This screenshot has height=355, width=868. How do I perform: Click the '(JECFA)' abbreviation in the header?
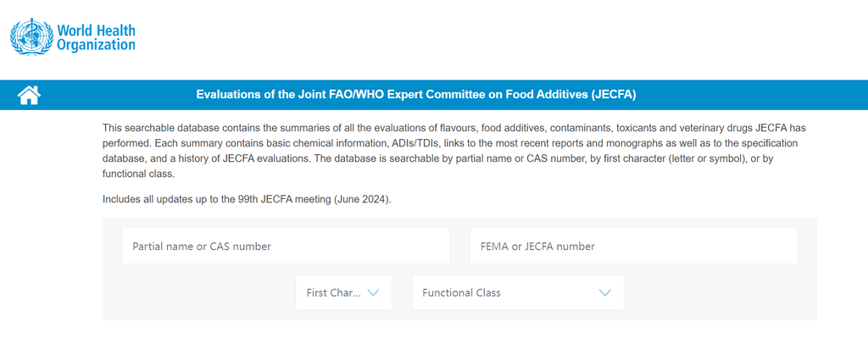[614, 95]
